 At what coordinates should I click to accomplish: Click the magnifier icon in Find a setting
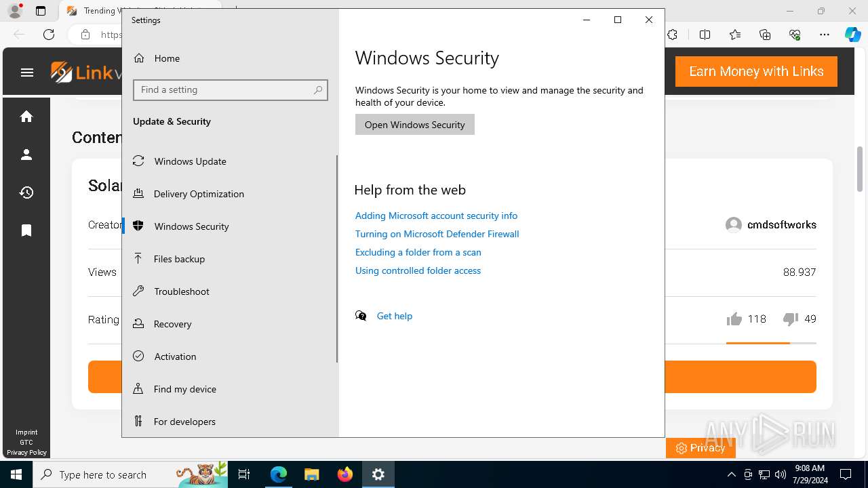tap(318, 90)
